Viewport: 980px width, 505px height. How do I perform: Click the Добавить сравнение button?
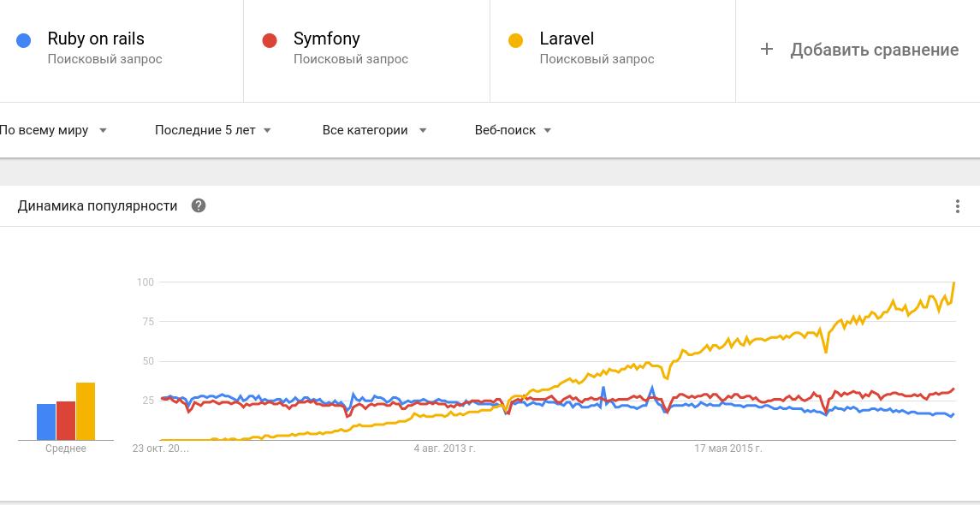(874, 50)
